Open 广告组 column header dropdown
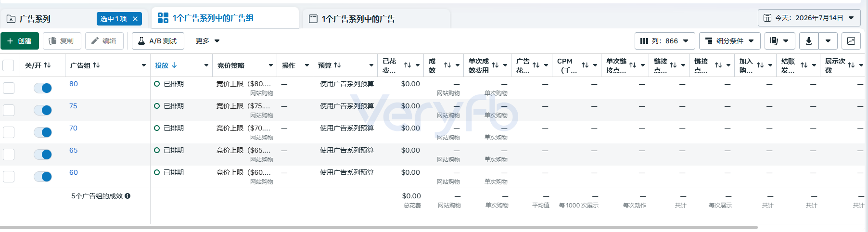Image resolution: width=868 pixels, height=232 pixels. pyautogui.click(x=144, y=65)
